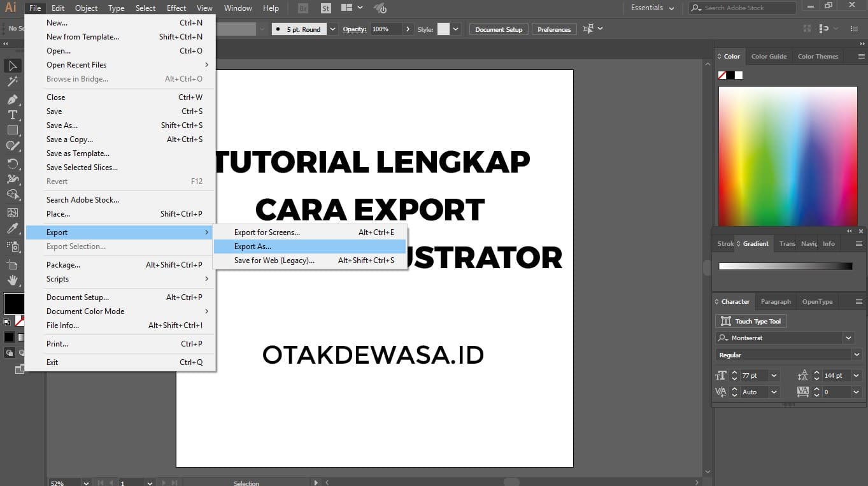Click the Bridge (Br) icon
Viewport: 868px width, 486px height.
click(x=303, y=8)
